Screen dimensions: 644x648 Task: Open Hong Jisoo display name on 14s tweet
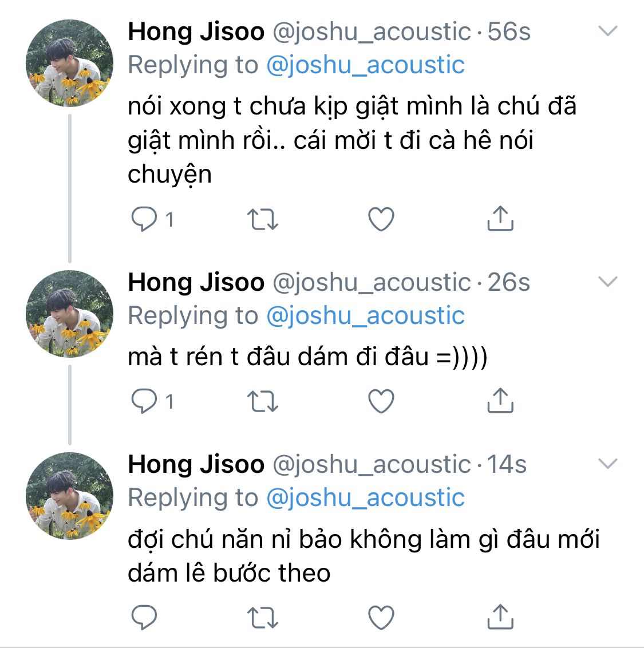pos(196,464)
